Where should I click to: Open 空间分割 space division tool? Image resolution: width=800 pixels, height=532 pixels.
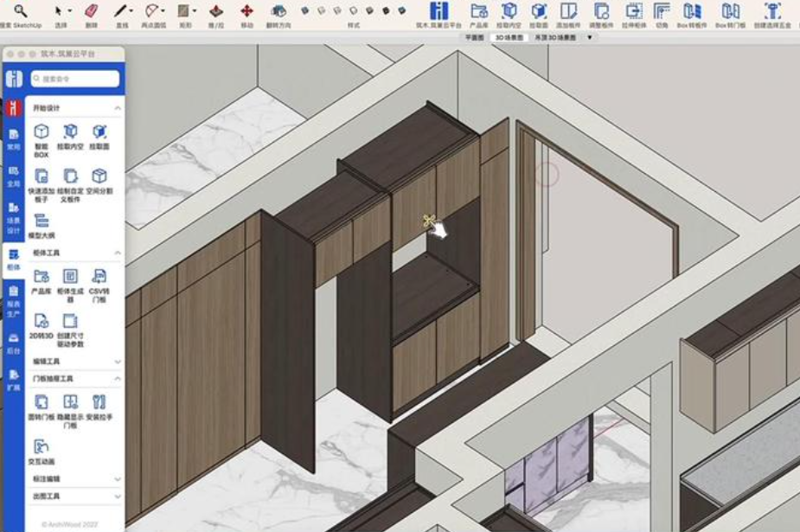point(99,176)
